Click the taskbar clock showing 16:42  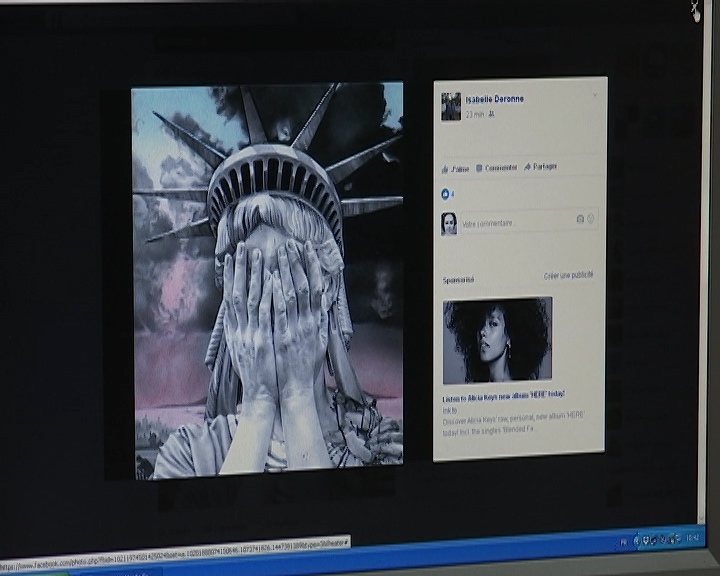click(x=692, y=538)
